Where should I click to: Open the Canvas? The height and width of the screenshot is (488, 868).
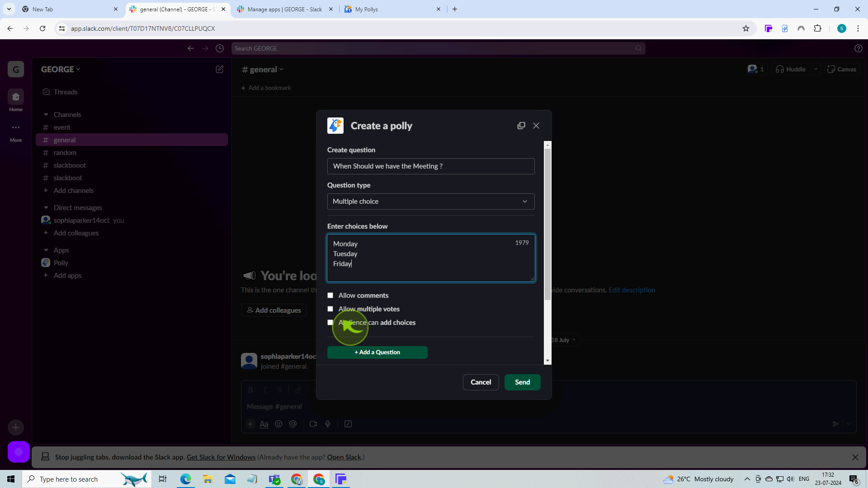842,70
